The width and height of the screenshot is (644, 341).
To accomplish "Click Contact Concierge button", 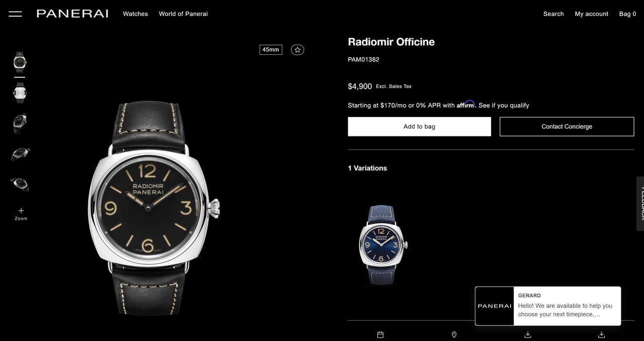I will coord(567,126).
